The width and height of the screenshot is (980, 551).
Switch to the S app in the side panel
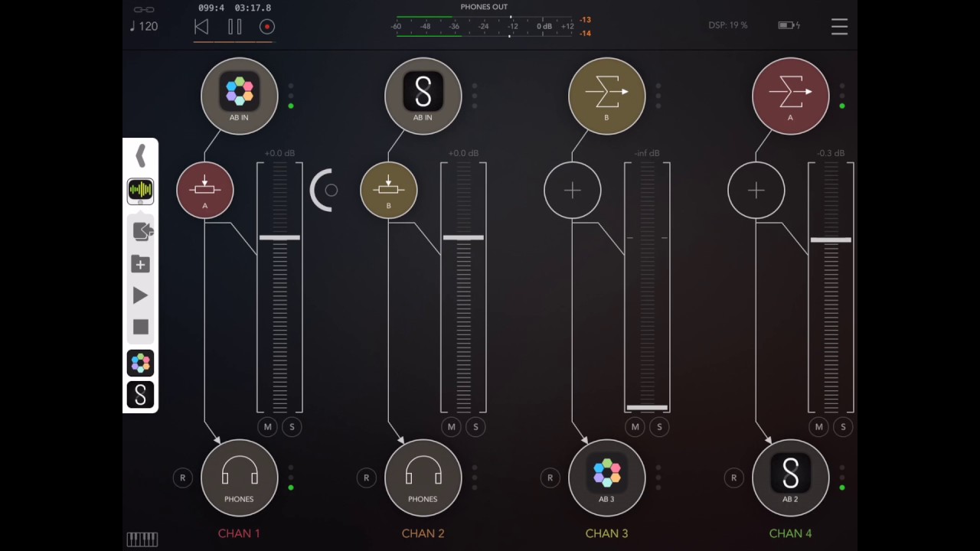coord(140,395)
